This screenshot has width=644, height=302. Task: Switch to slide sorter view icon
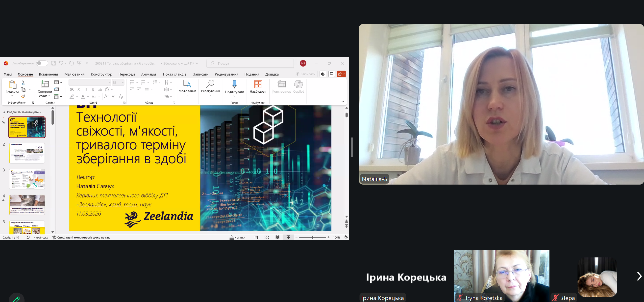click(267, 237)
